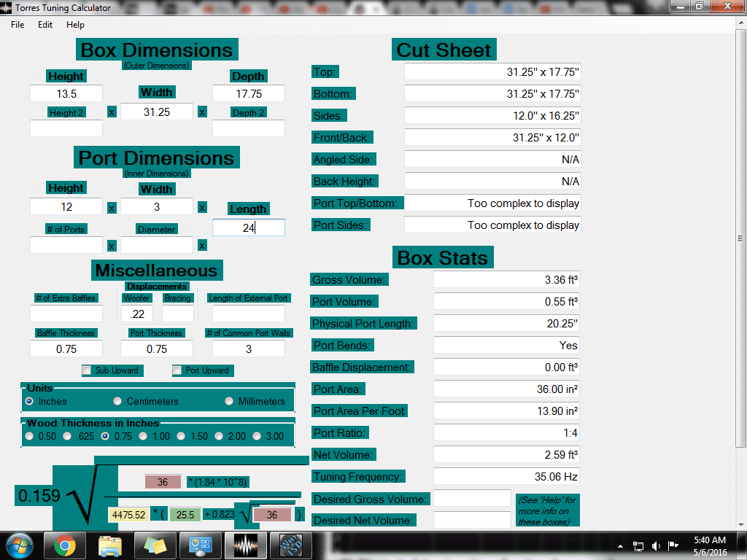Click the box Height field showing 13.5

[66, 93]
